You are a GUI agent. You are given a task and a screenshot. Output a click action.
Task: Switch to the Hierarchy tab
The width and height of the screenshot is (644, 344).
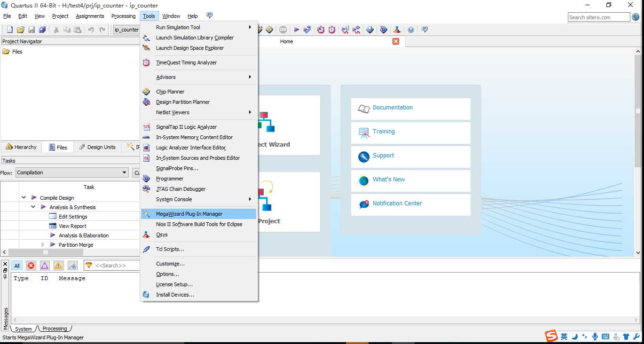point(21,147)
